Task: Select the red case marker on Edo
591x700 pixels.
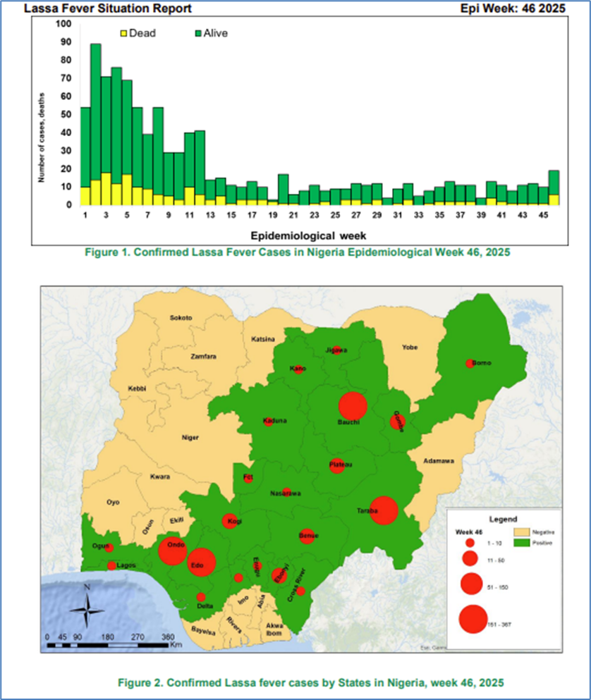Action: tap(201, 563)
